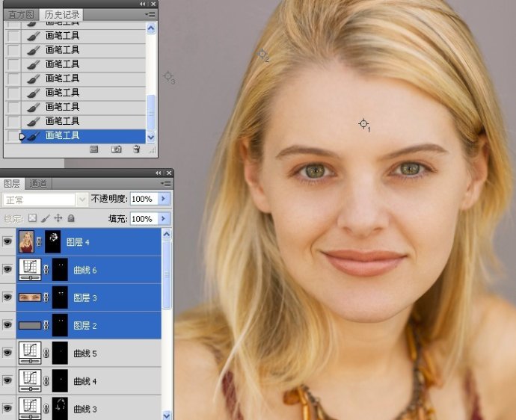
Task: Click the layers scrollbar up arrow
Action: 167,234
